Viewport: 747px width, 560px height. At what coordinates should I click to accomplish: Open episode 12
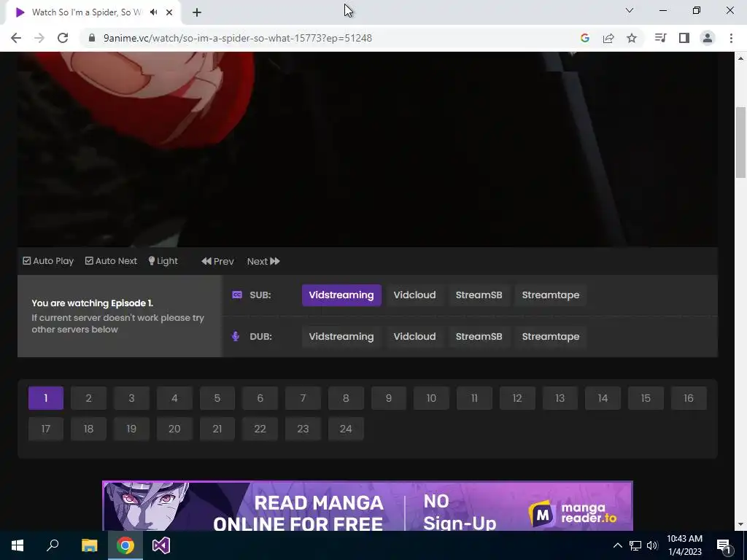coord(517,398)
